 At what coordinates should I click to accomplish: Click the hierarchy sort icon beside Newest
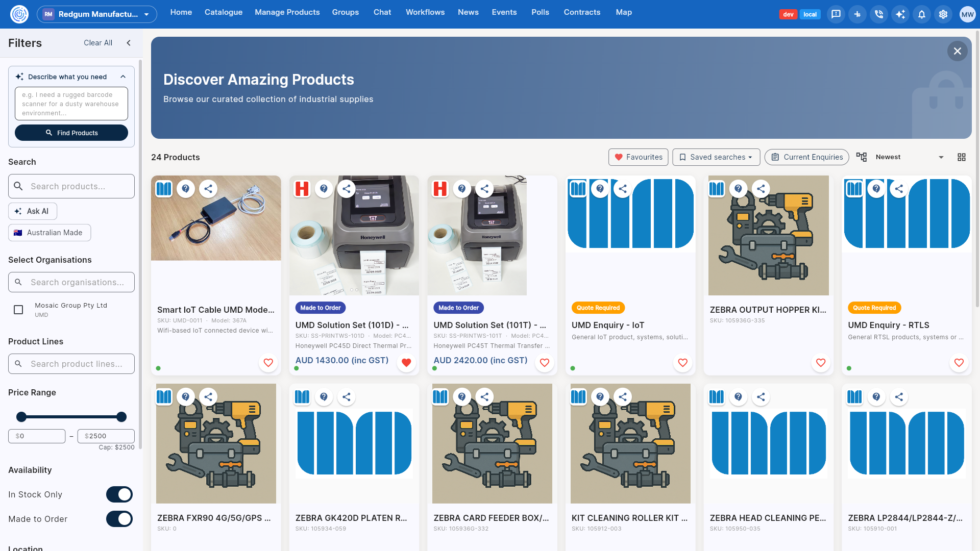tap(862, 157)
